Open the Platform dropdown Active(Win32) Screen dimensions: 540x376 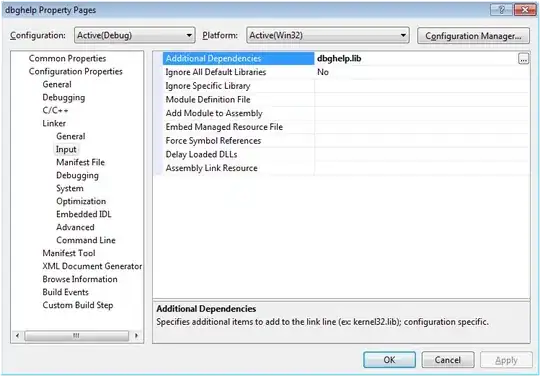(x=328, y=35)
